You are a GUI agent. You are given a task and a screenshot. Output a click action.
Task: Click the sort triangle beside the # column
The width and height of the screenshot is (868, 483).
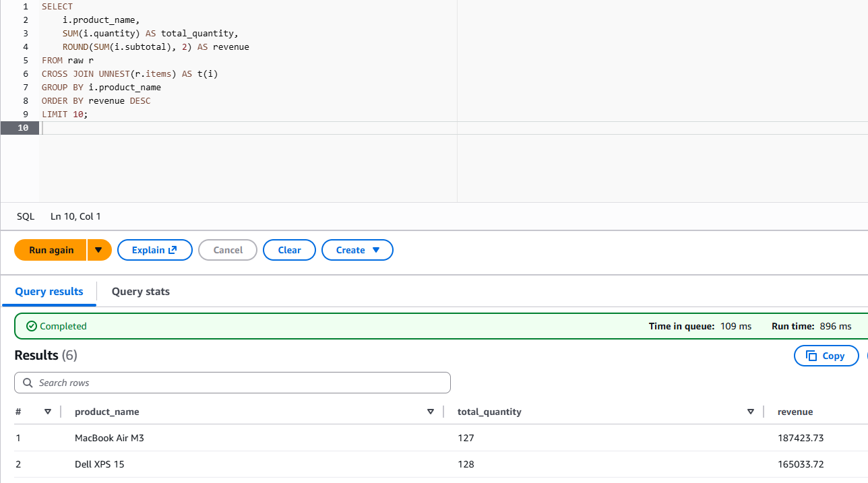(48, 412)
